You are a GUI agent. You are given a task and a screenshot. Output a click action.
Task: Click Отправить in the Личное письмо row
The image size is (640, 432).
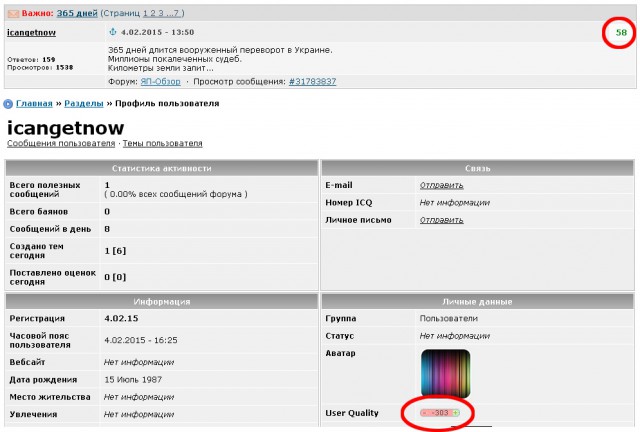441,220
